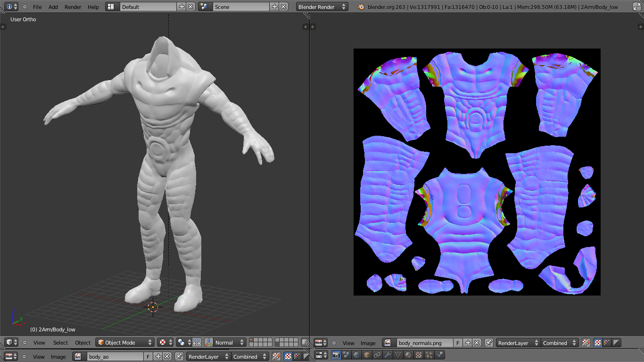Click the body_normals.png normal map image

click(x=477, y=172)
